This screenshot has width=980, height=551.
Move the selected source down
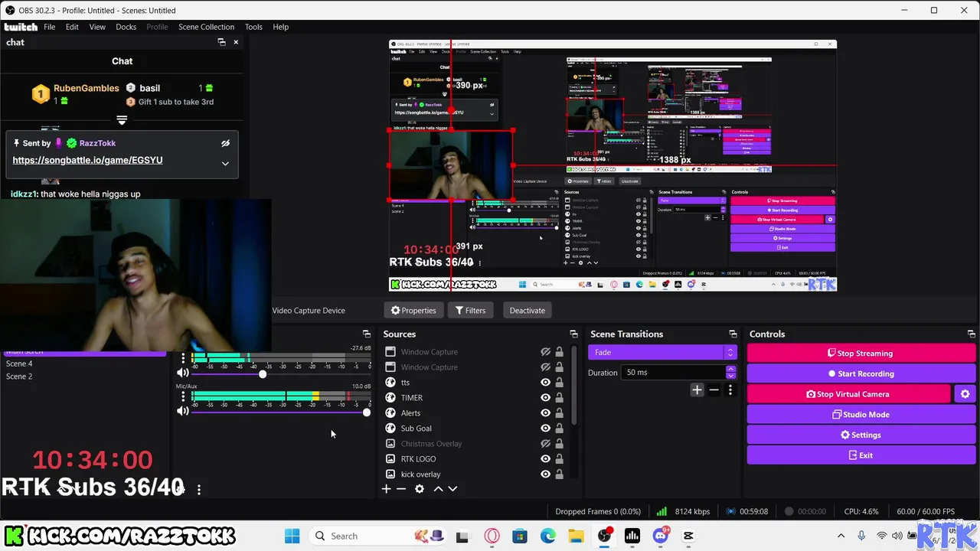(x=452, y=489)
